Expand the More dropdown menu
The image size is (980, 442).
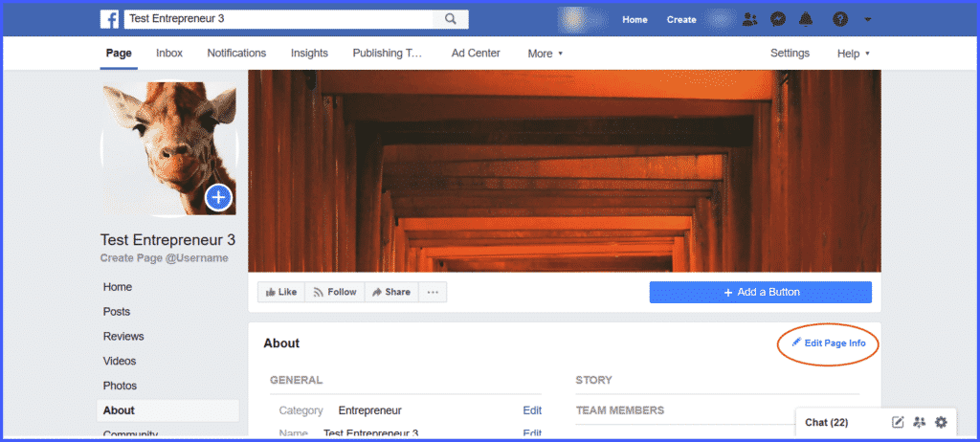tap(545, 54)
